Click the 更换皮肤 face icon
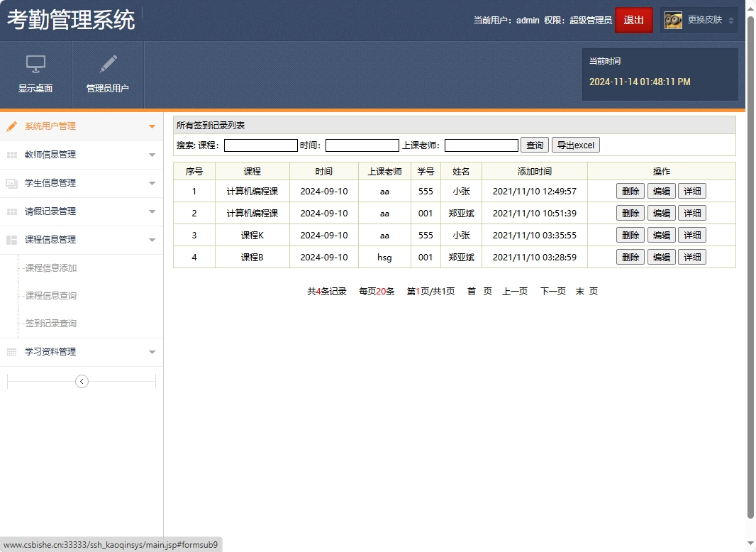The height and width of the screenshot is (552, 756). [672, 20]
